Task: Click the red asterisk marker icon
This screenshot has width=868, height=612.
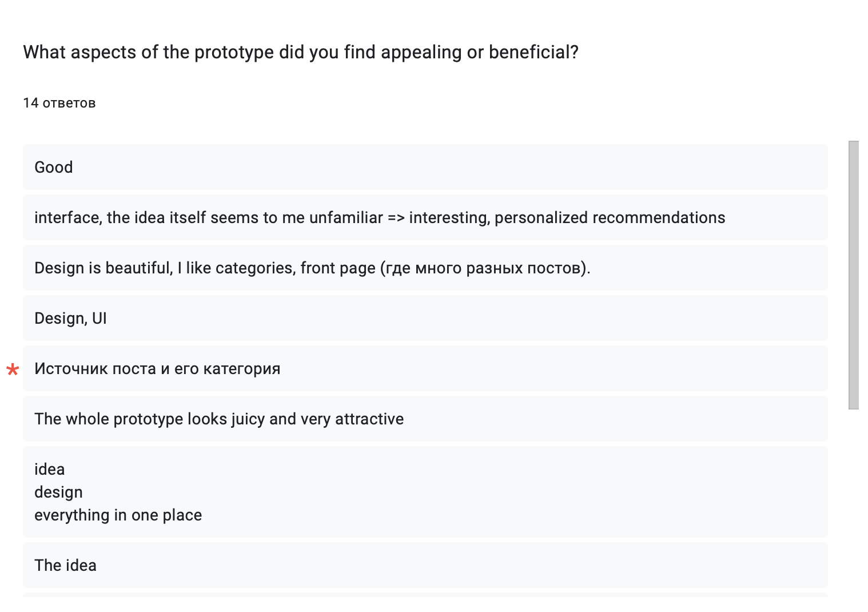Action: pos(13,370)
